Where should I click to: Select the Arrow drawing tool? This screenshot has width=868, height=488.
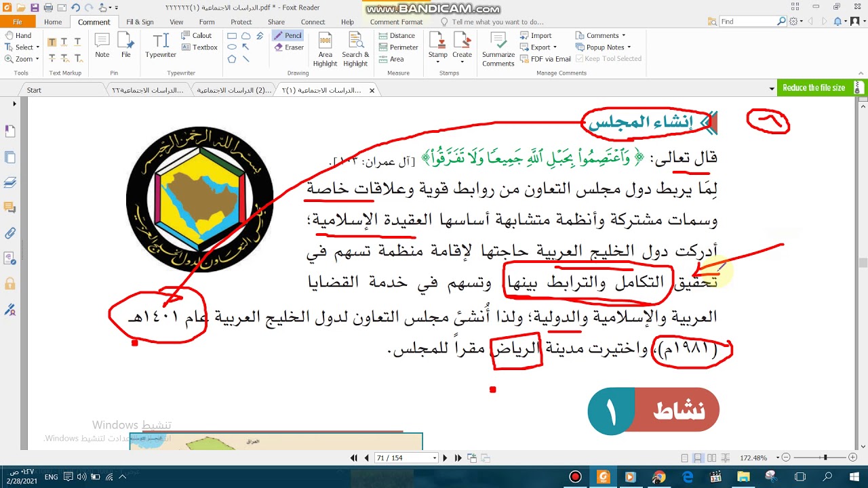[x=245, y=47]
